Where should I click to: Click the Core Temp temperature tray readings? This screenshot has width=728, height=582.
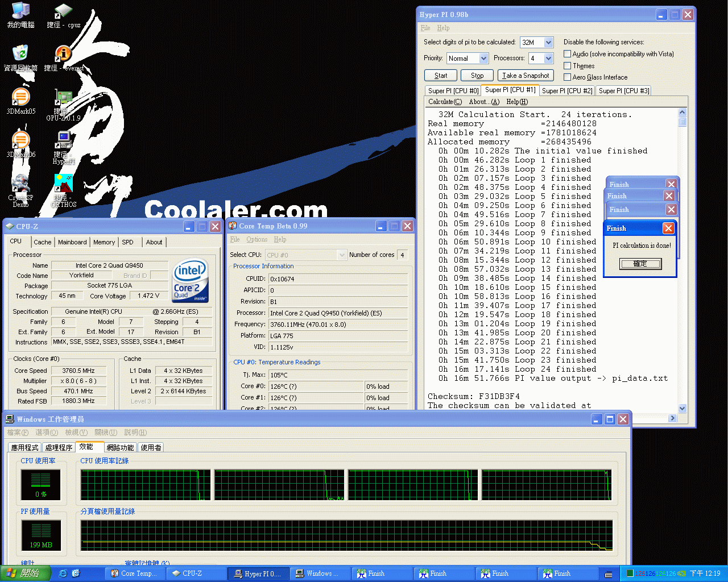655,574
